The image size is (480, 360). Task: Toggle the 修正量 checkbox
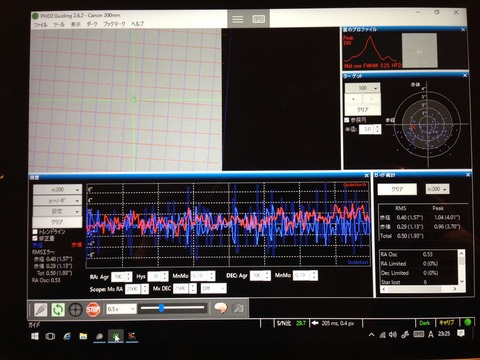pos(35,238)
